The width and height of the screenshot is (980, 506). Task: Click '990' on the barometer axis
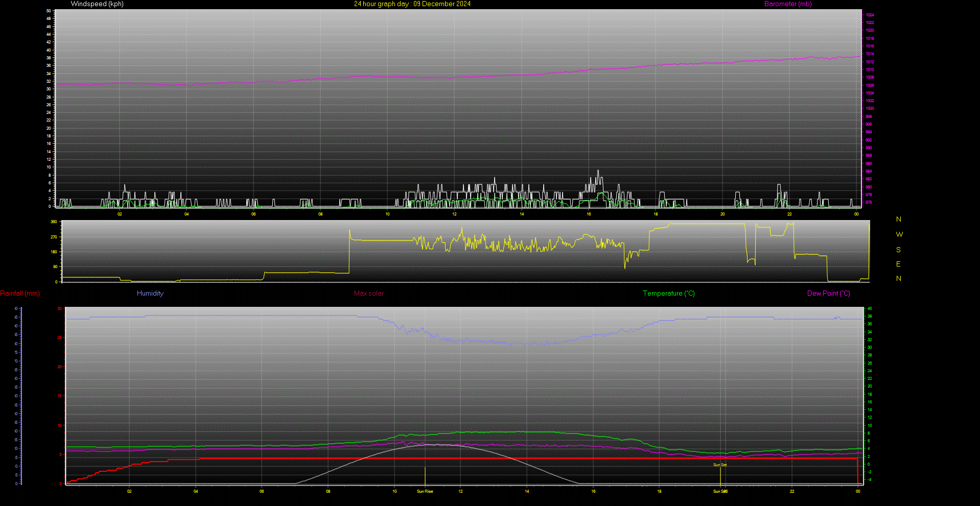click(x=869, y=148)
